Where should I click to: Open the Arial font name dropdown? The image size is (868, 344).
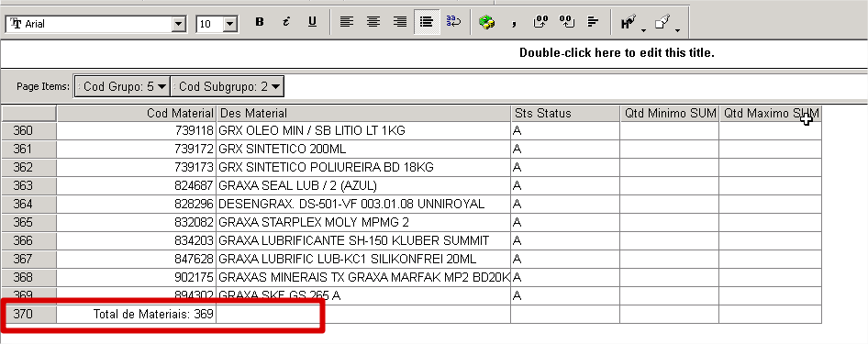pos(179,24)
